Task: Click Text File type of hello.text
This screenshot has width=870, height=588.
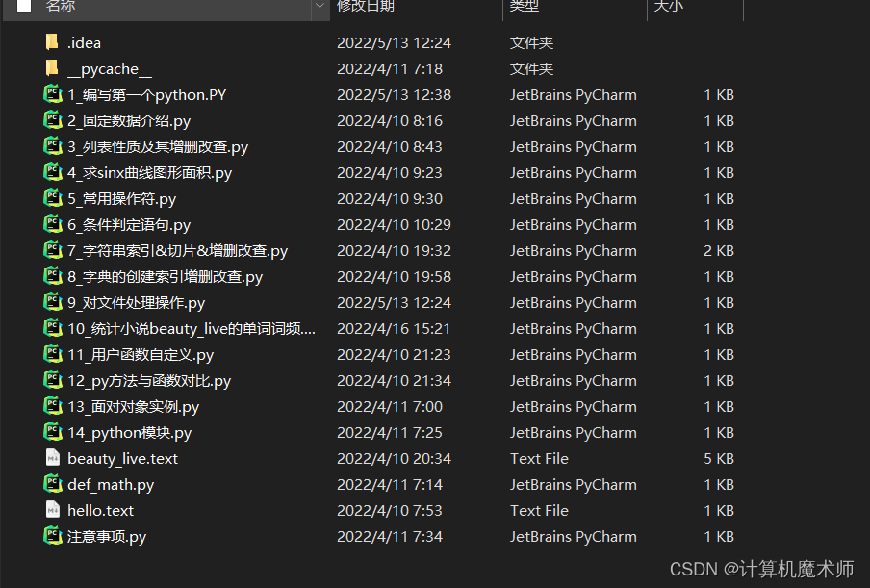Action: 539,510
